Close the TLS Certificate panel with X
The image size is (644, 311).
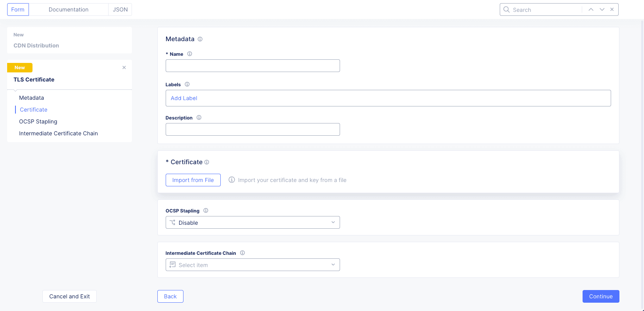click(x=124, y=68)
